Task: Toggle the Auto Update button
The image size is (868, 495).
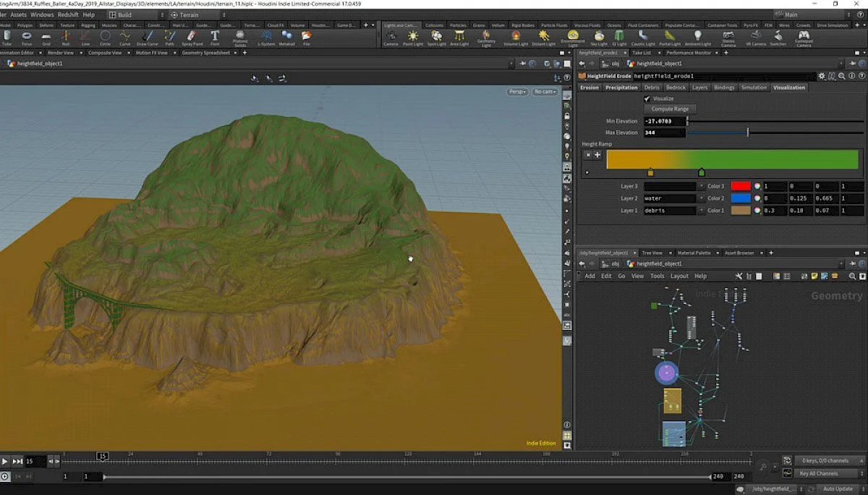Action: click(837, 488)
